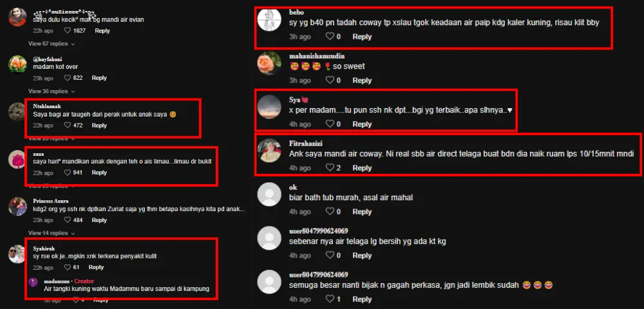
Task: Reply to the sebenar nya air telaga comment
Action: coord(362,256)
